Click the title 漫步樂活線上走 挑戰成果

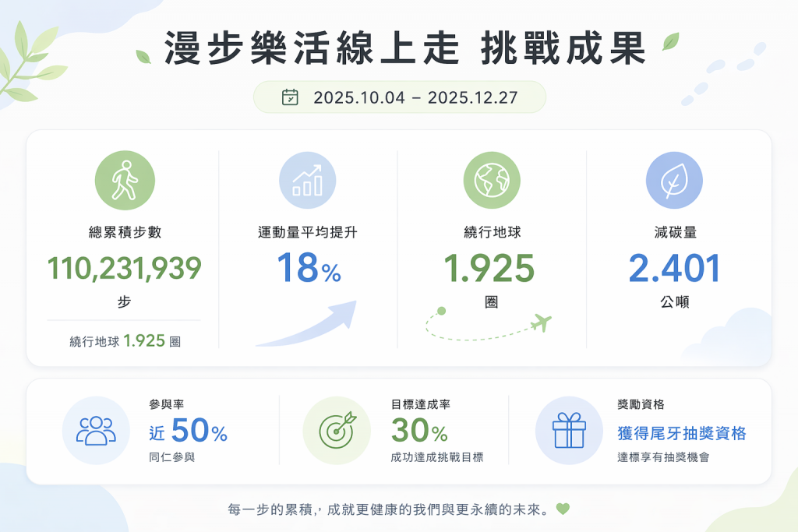click(x=404, y=48)
